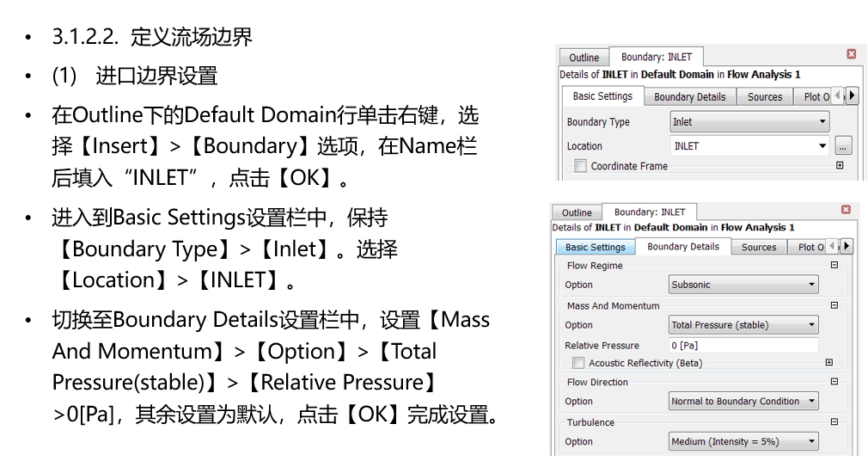This screenshot has height=467, width=868.
Task: Enable Acoustic Reflectivity (Beta) checkbox
Action: (578, 363)
